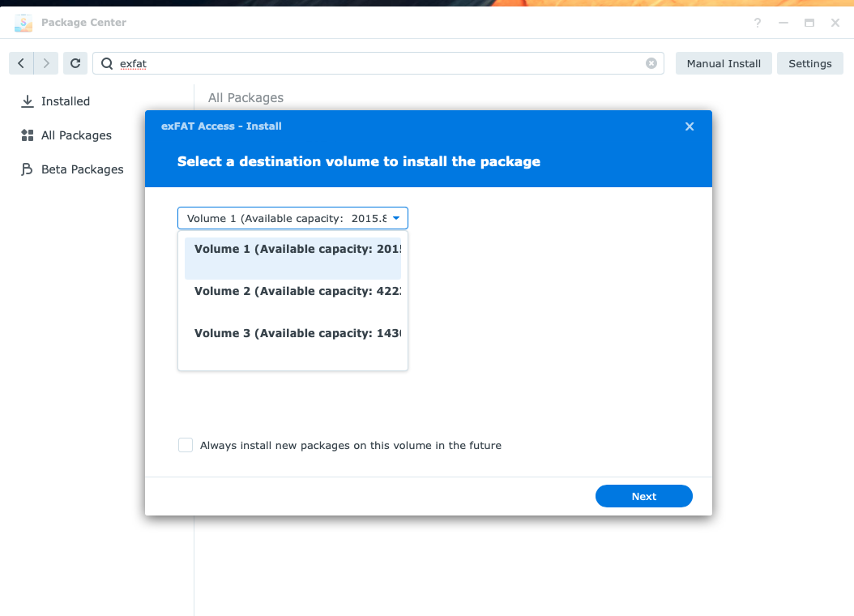Screen dimensions: 854x616
Task: Refresh the package list
Action: (x=75, y=63)
